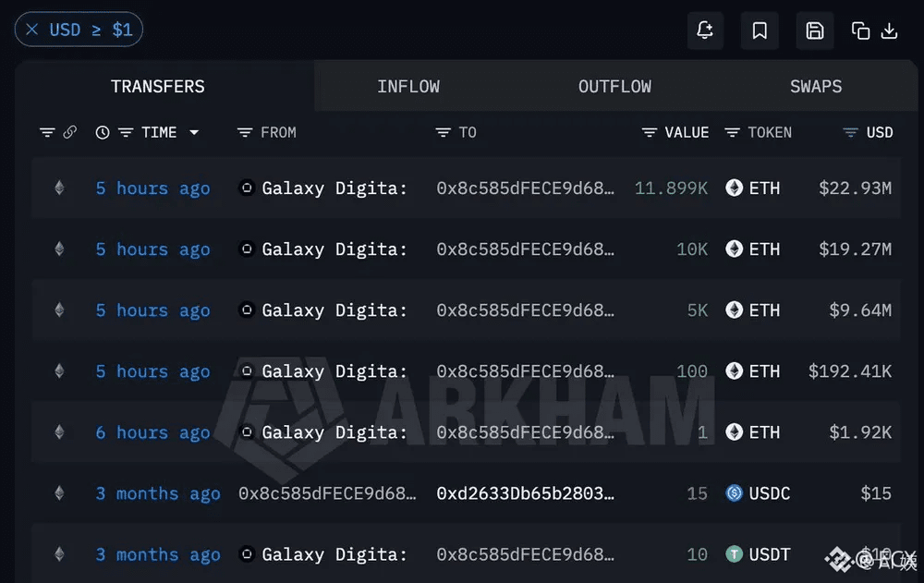924x583 pixels.
Task: Open the TIME column filter
Action: pos(126,132)
